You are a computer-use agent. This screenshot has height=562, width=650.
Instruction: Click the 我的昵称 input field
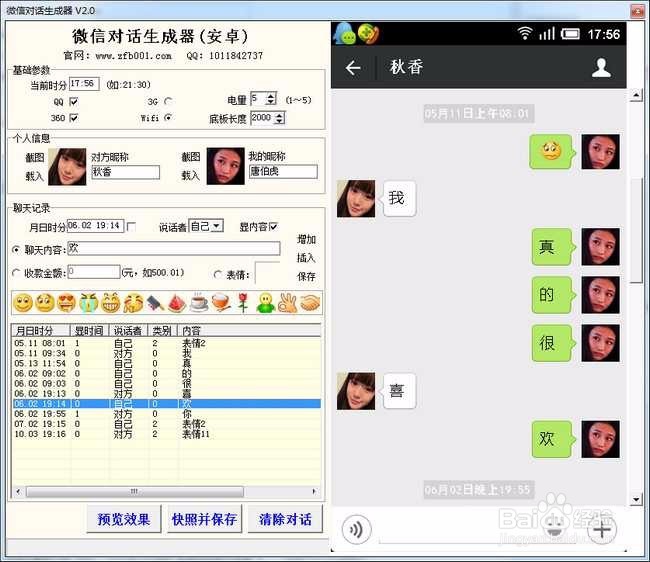click(x=284, y=172)
